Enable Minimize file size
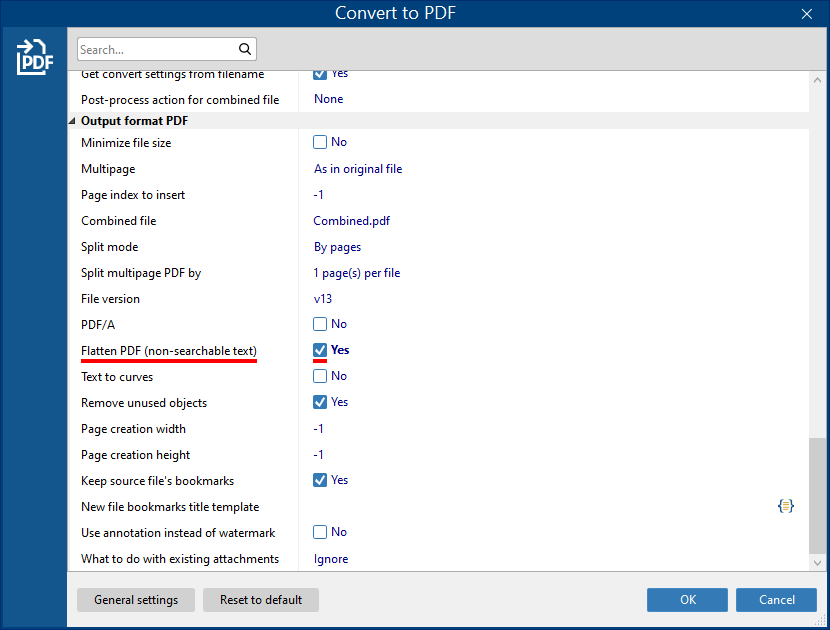Screen dimensions: 830x630 click(320, 142)
